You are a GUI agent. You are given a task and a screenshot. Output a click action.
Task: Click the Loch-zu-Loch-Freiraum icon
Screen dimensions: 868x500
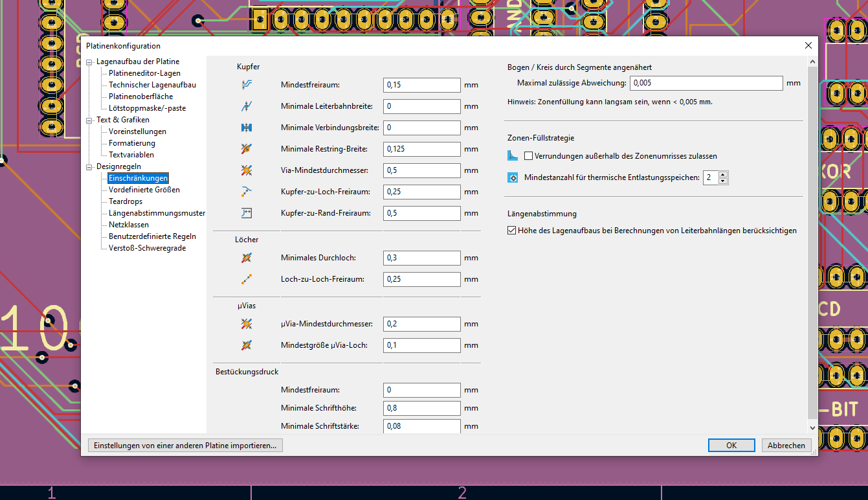[x=246, y=279]
